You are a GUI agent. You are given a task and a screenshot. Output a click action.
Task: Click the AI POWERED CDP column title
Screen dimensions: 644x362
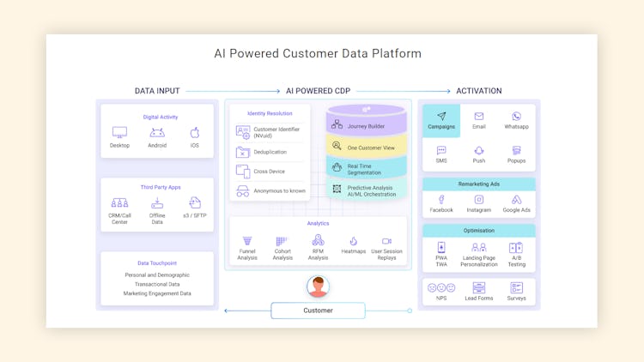click(319, 91)
